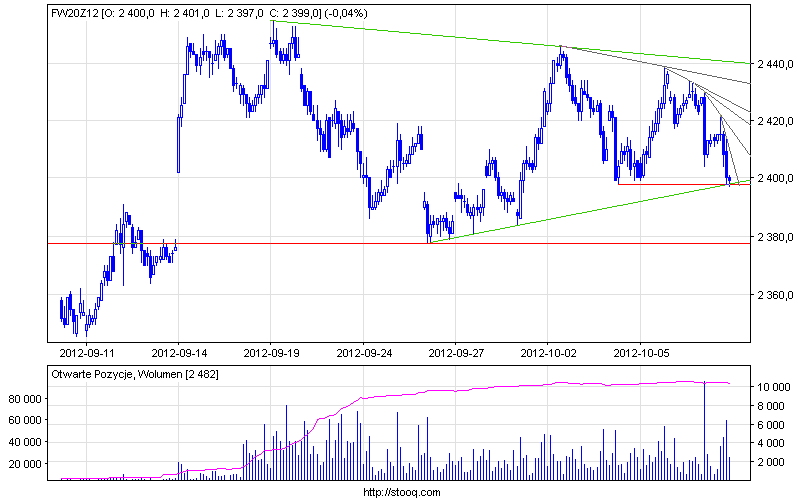This screenshot has height=500, width=800.
Task: Click the (-0,04%) change value in header
Action: coord(346,13)
